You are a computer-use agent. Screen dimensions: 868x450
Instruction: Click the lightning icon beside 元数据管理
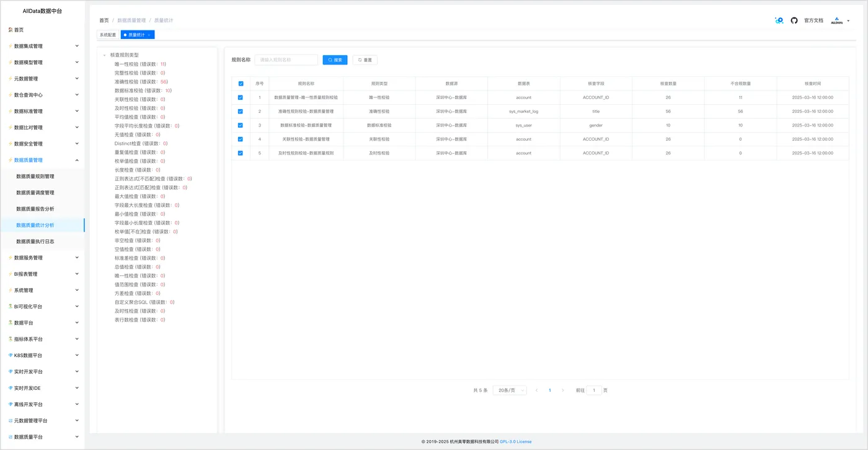(x=11, y=79)
